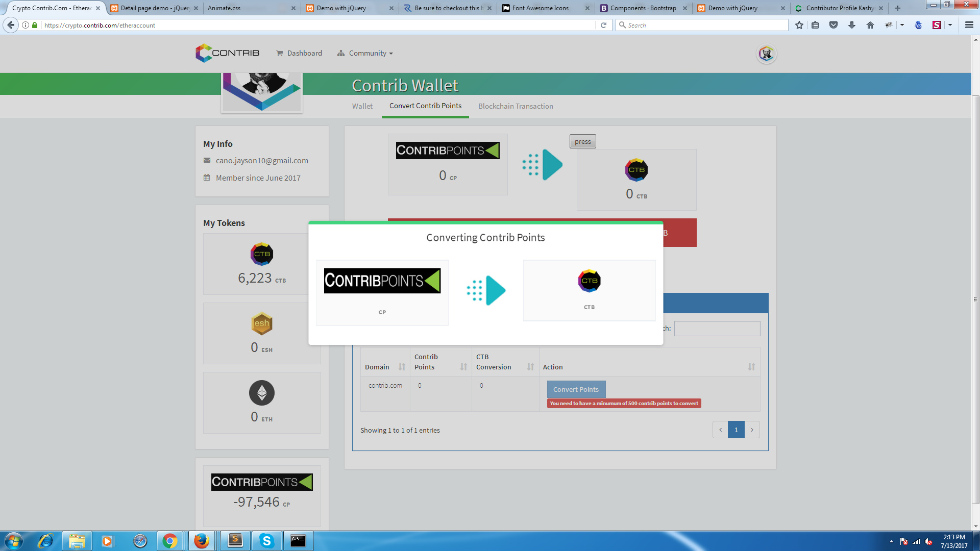Open a new browser tab

[898, 8]
